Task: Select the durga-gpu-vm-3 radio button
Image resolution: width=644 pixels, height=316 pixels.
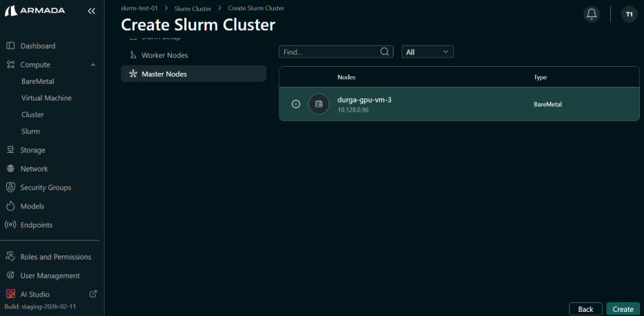Action: point(296,105)
